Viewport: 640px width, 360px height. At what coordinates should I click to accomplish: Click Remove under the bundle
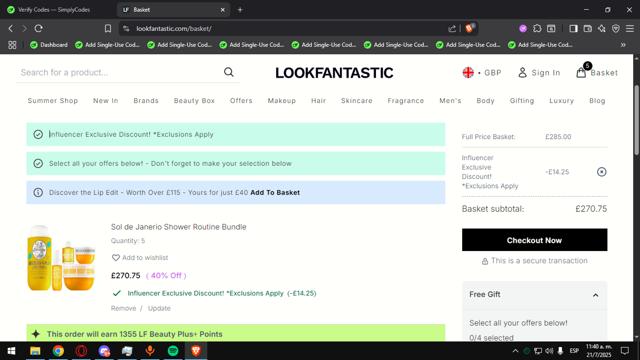pyautogui.click(x=123, y=308)
